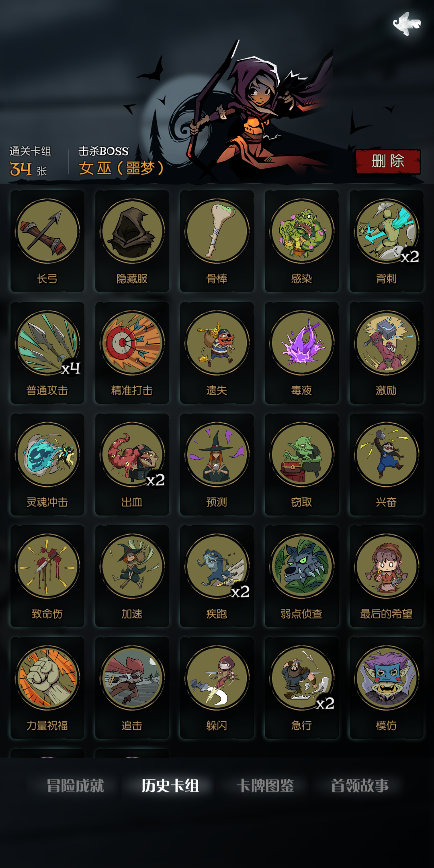
Task: Click the red 删除 delete button
Action: pyautogui.click(x=388, y=162)
